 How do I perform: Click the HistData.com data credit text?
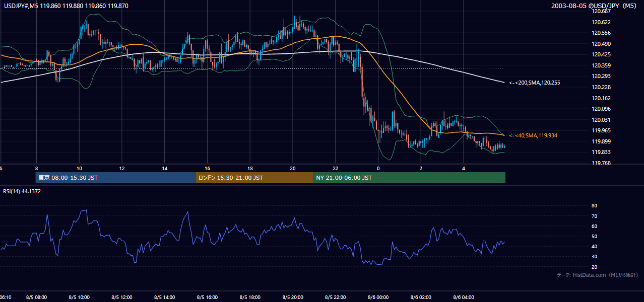point(598,275)
